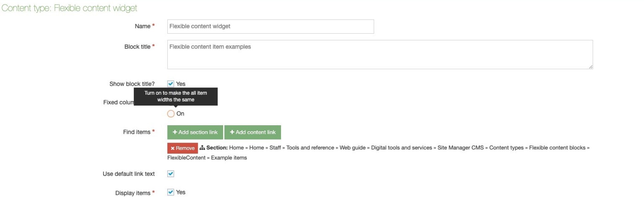
Task: Click the Yes label beside Display items
Action: 180,192
